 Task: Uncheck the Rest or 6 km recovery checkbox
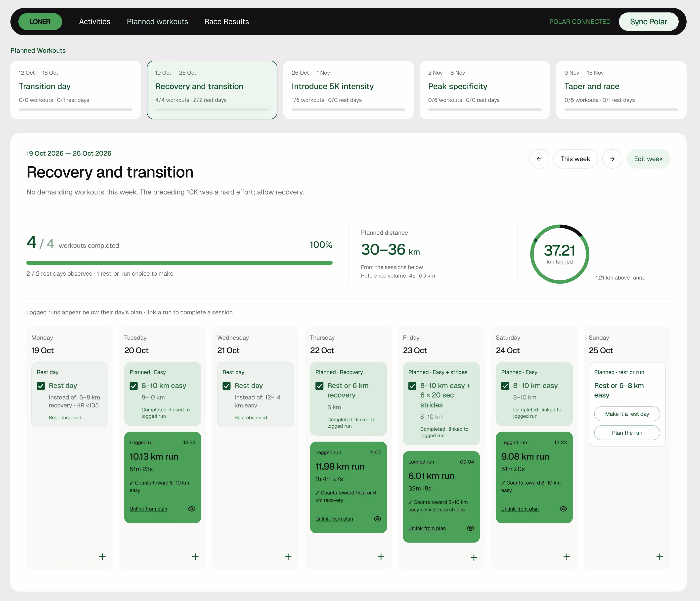319,386
